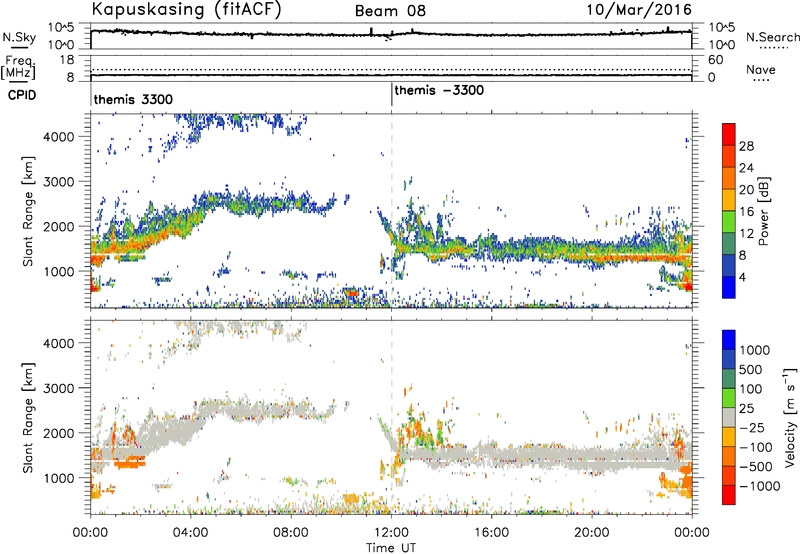
Task: Click the N.Search legend label
Action: [x=772, y=37]
